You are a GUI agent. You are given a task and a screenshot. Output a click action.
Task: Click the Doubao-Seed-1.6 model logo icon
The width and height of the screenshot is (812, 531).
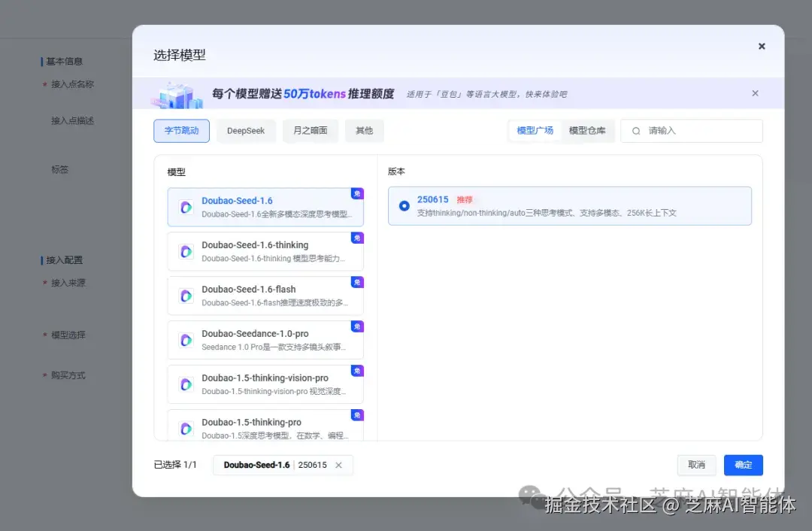[x=186, y=208]
